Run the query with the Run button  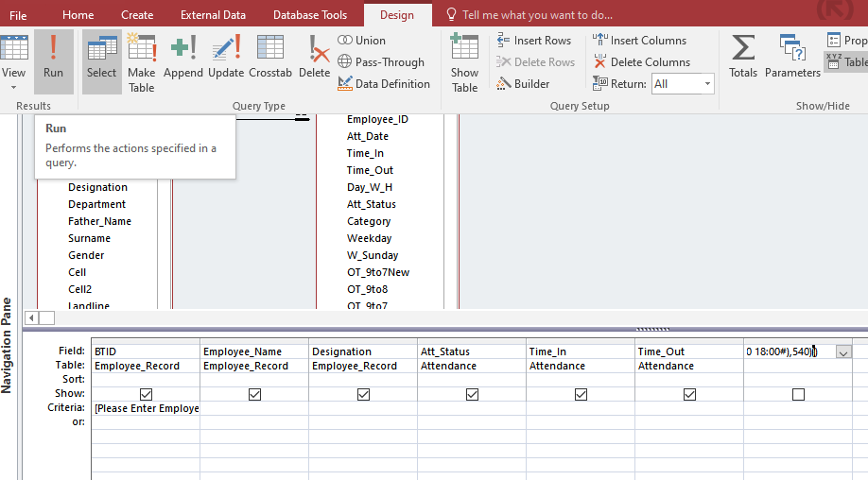[x=53, y=61]
